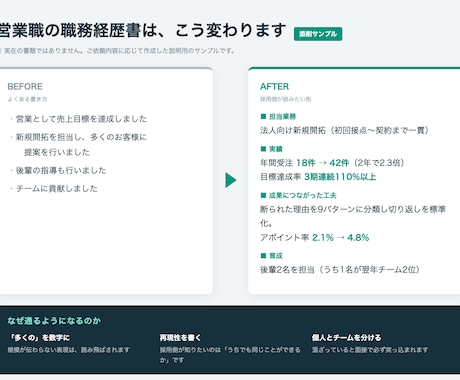Click the note ご依頼内容に応じて作成した説明用のサンプルです

[x=161, y=51]
